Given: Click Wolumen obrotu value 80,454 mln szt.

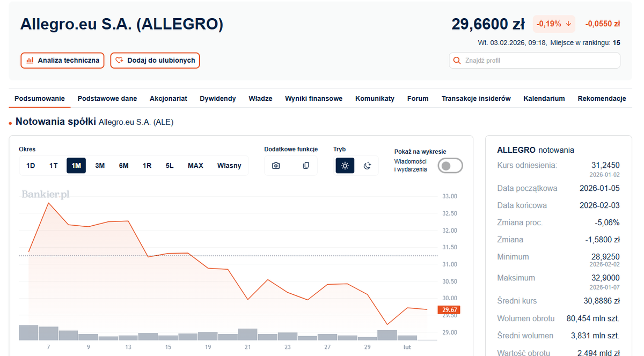Looking at the screenshot, I should (x=593, y=318).
